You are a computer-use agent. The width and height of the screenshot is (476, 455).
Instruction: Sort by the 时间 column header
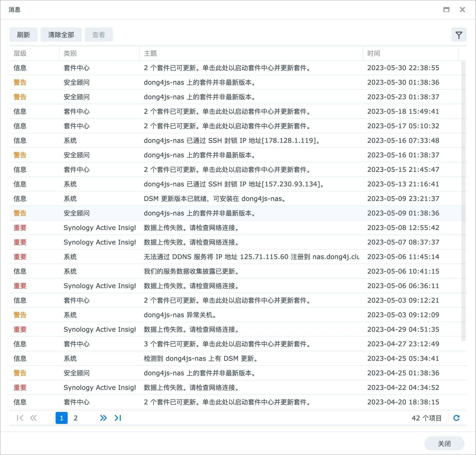[x=374, y=53]
